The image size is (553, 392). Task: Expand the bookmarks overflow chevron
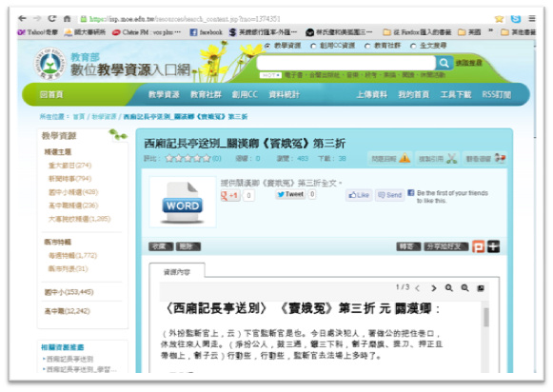(490, 31)
